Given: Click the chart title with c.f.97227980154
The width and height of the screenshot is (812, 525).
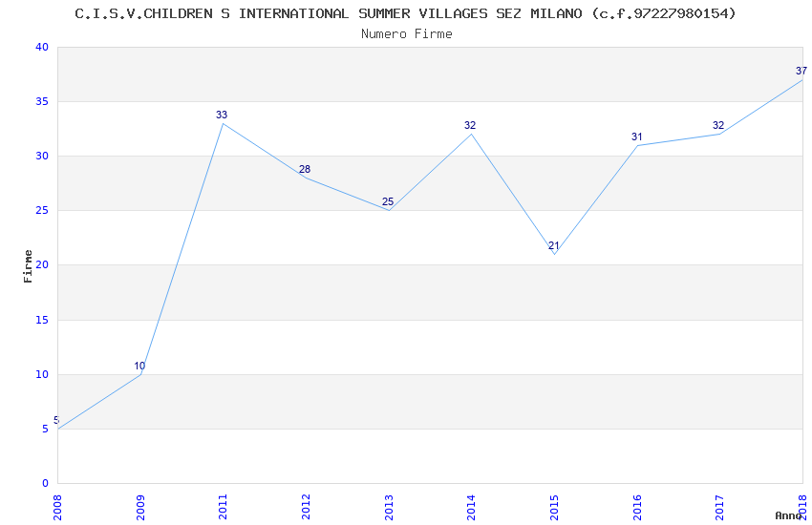Looking at the screenshot, I should point(405,13).
